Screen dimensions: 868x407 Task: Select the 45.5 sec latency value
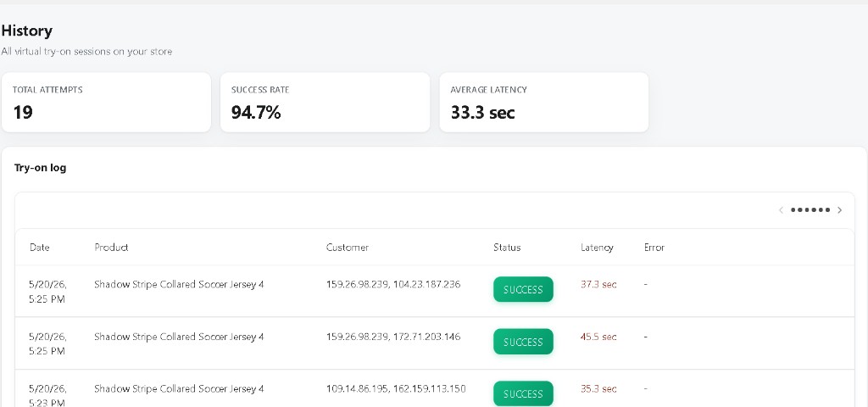[598, 337]
